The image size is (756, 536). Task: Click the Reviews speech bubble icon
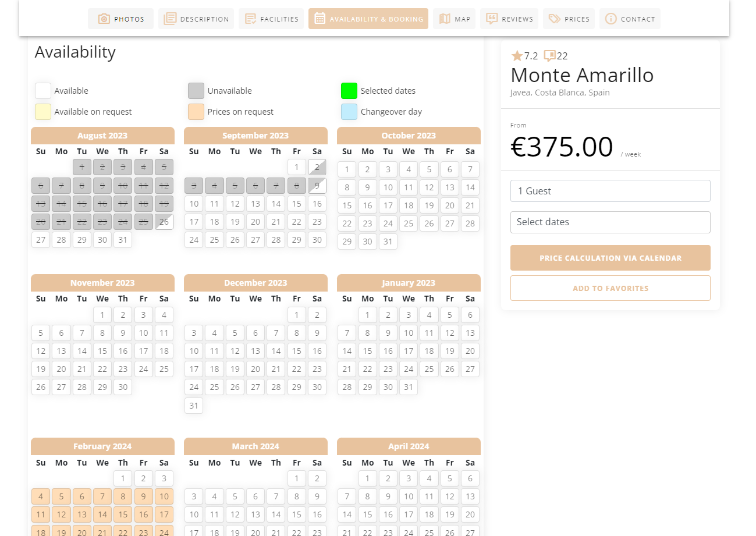(x=492, y=19)
